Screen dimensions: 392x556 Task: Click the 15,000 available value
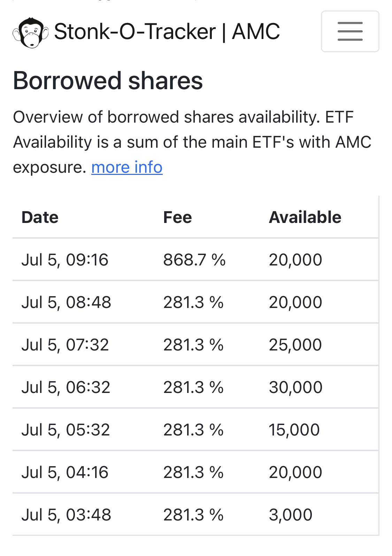(x=294, y=430)
